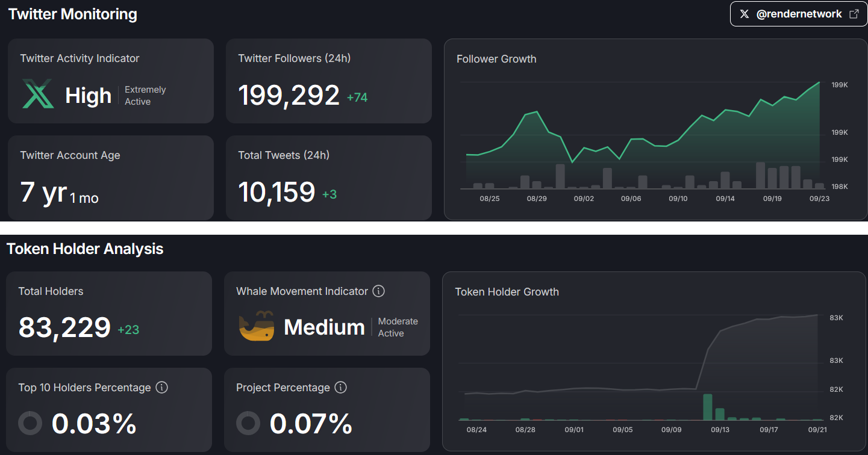The image size is (868, 455).
Task: Click the Twitter Followers (24h) label
Action: click(295, 58)
